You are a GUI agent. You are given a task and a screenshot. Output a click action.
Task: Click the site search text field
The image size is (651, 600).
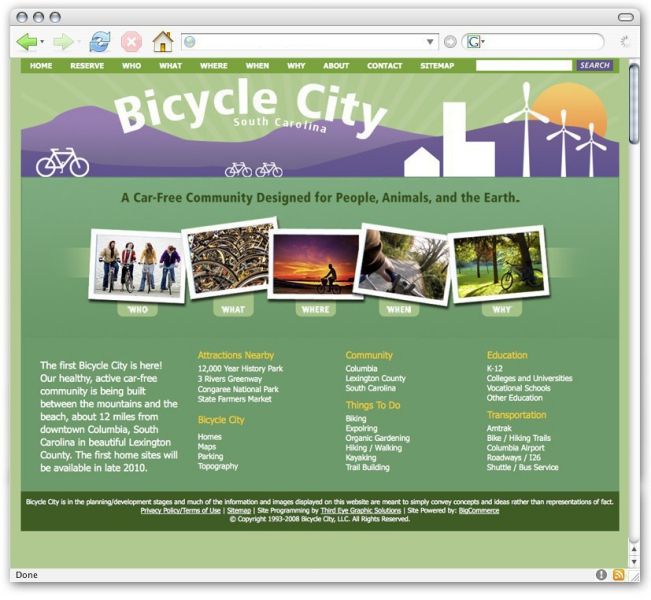(524, 66)
